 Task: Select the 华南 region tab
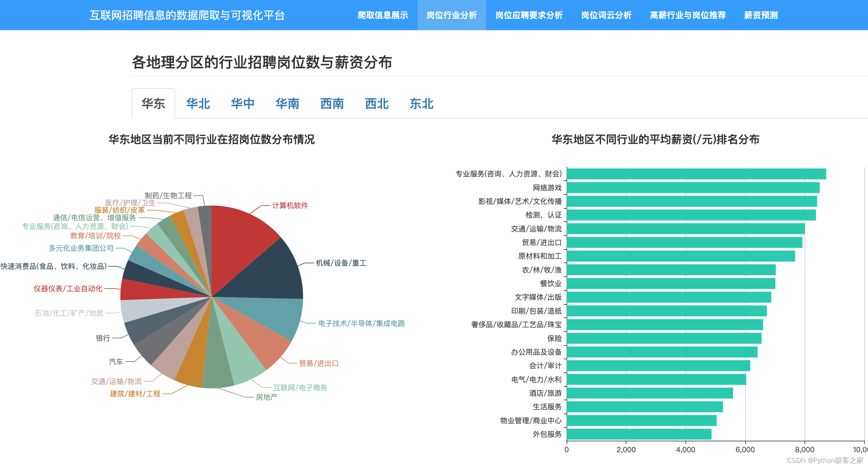pyautogui.click(x=287, y=103)
